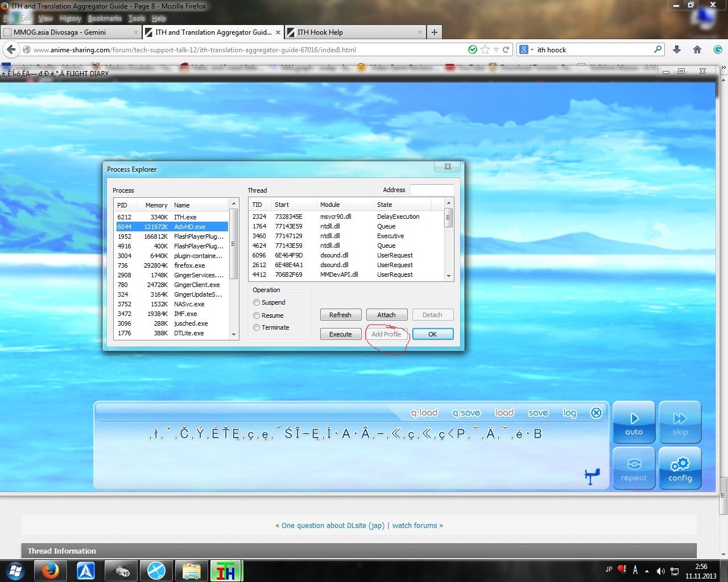Select thread row MMDevAPI.dll
Image resolution: width=728 pixels, height=582 pixels.
[x=346, y=275]
